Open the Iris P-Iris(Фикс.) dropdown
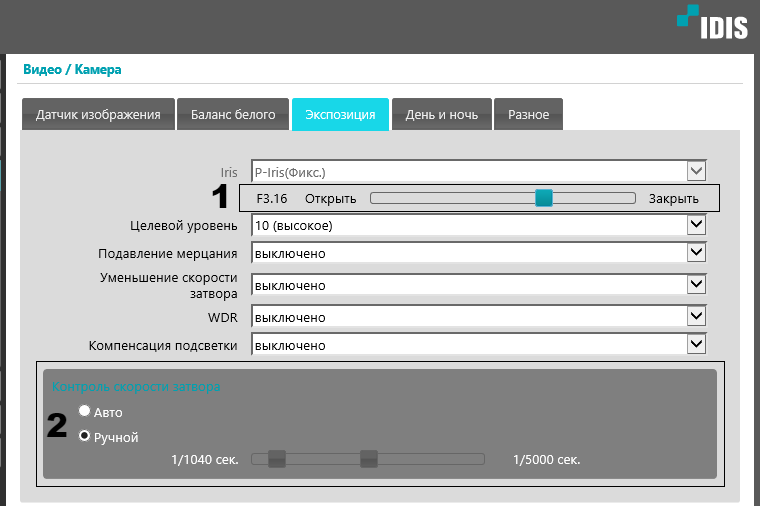Viewport: 760px width, 506px height. click(480, 171)
